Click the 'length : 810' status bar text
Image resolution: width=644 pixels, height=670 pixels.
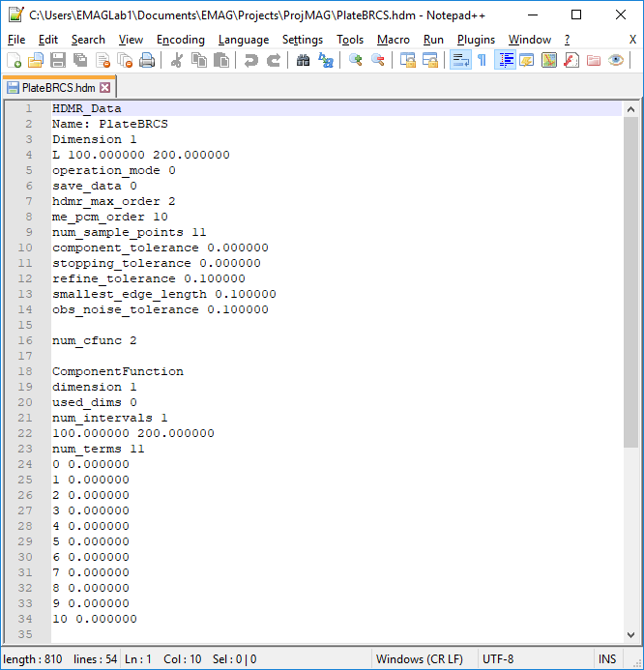point(33,659)
